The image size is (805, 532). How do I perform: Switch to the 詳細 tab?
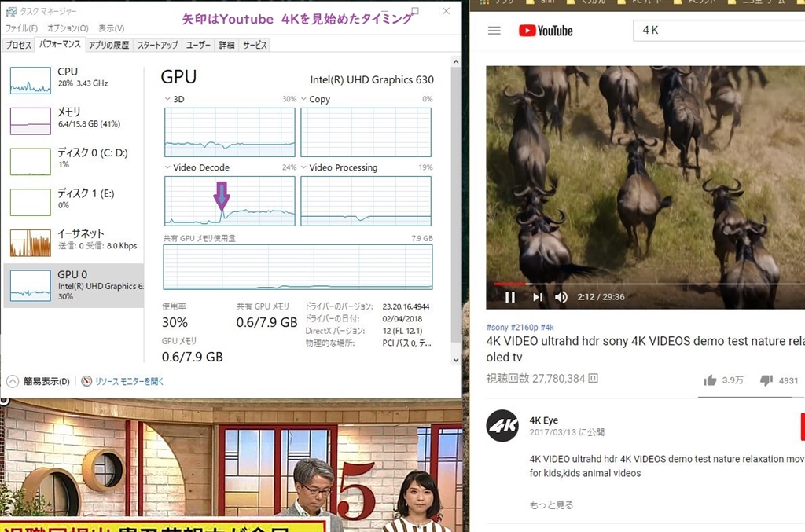coord(227,45)
